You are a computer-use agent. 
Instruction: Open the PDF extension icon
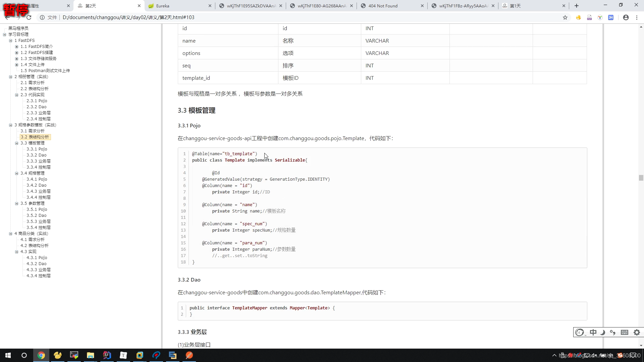click(x=589, y=17)
